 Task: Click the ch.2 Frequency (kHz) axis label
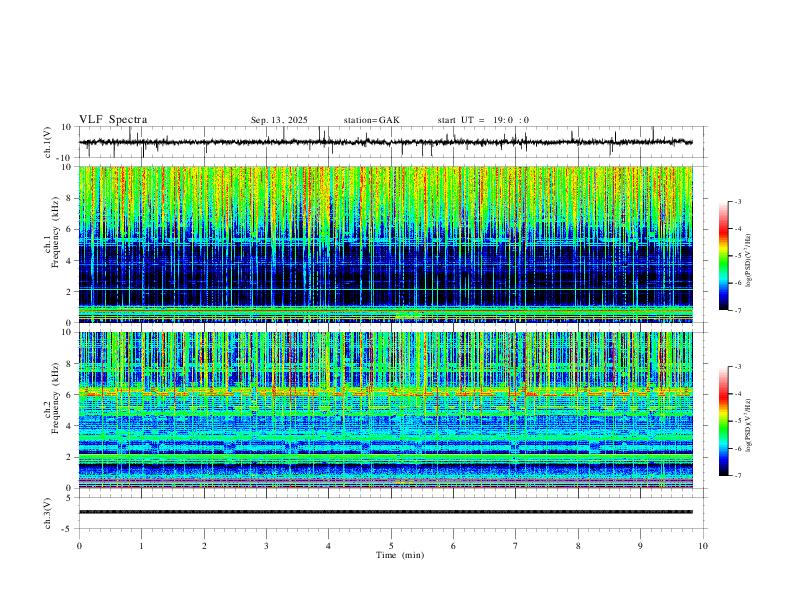(x=51, y=398)
